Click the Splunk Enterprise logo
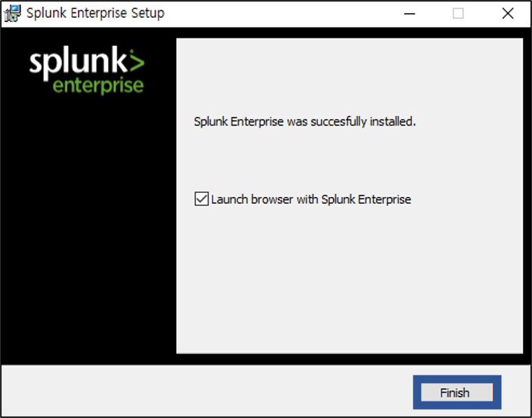This screenshot has width=532, height=418. click(87, 71)
